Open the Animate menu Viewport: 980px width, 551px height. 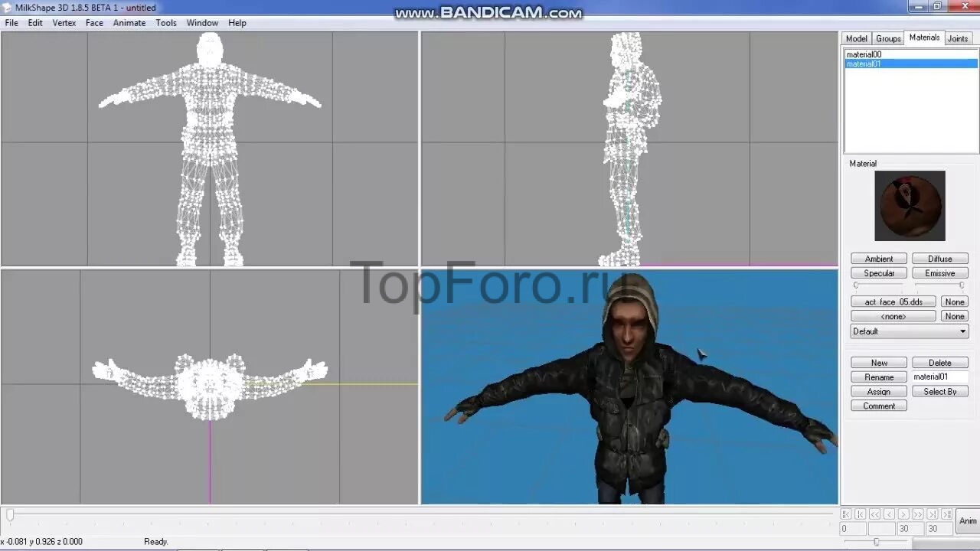(129, 23)
